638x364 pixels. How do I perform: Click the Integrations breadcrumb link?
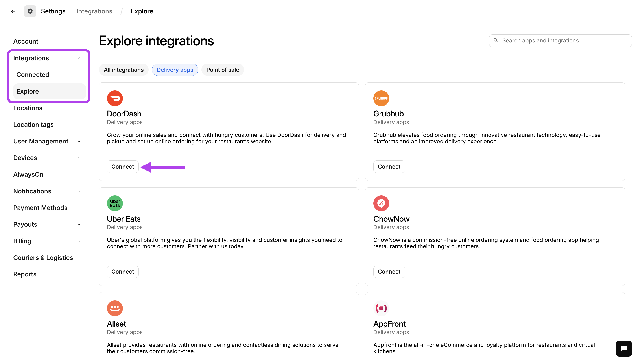pos(94,11)
